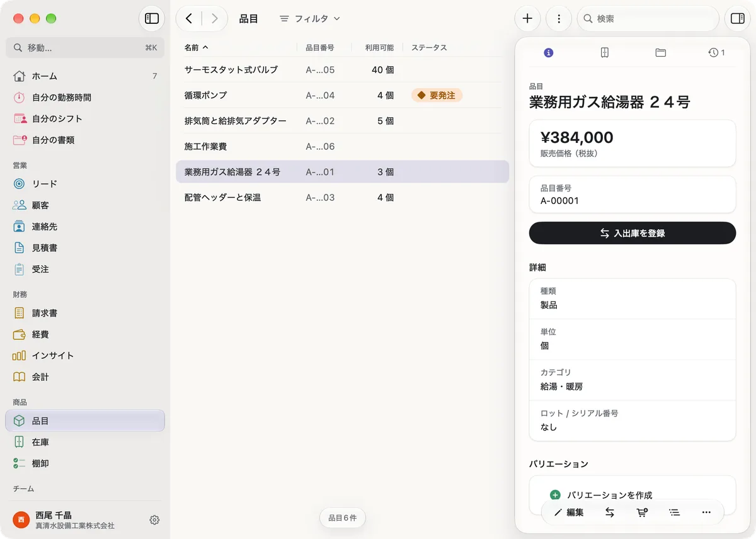Open the 西尾 千晶 user profile
This screenshot has width=756, height=539.
[74, 520]
